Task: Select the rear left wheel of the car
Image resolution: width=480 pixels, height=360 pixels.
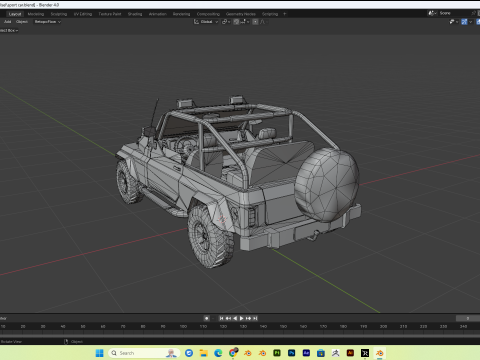Action: tap(211, 236)
